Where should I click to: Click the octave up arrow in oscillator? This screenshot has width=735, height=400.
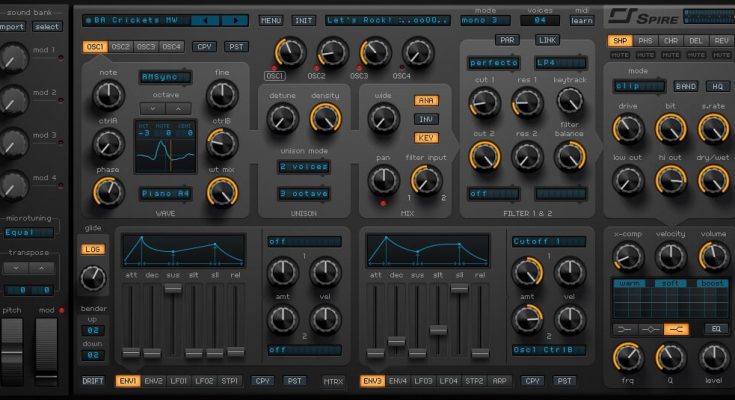pos(178,107)
